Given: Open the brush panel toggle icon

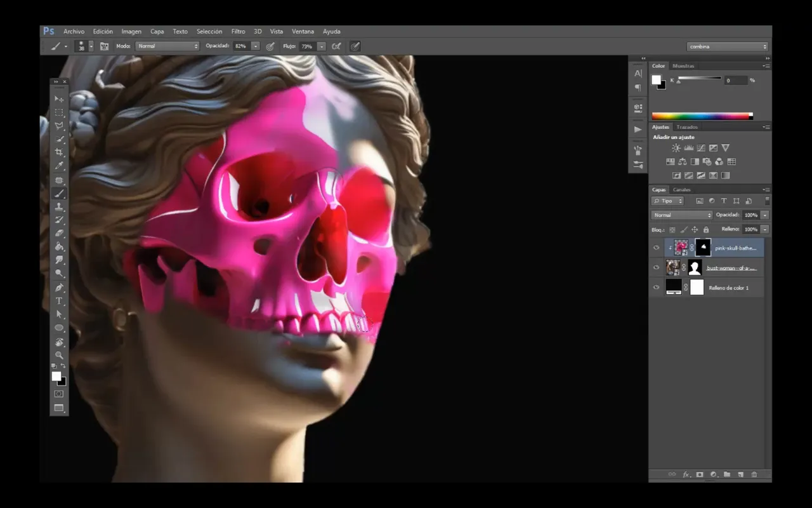Looking at the screenshot, I should [105, 46].
